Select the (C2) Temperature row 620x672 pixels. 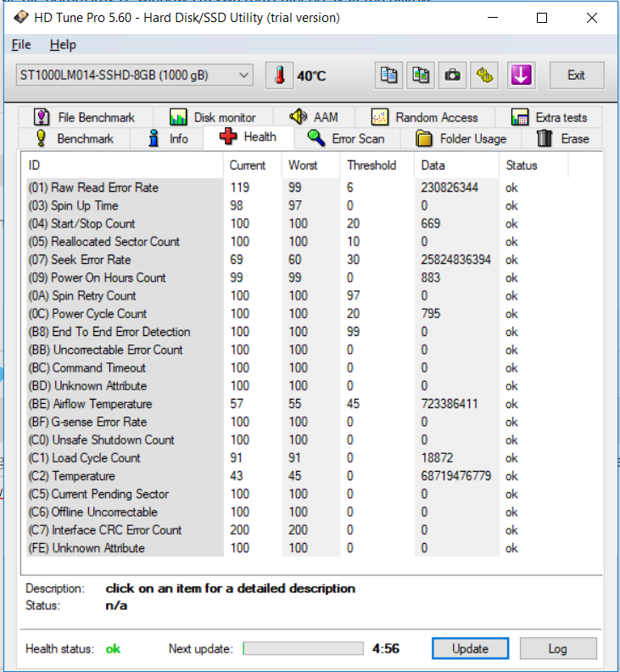[297, 476]
